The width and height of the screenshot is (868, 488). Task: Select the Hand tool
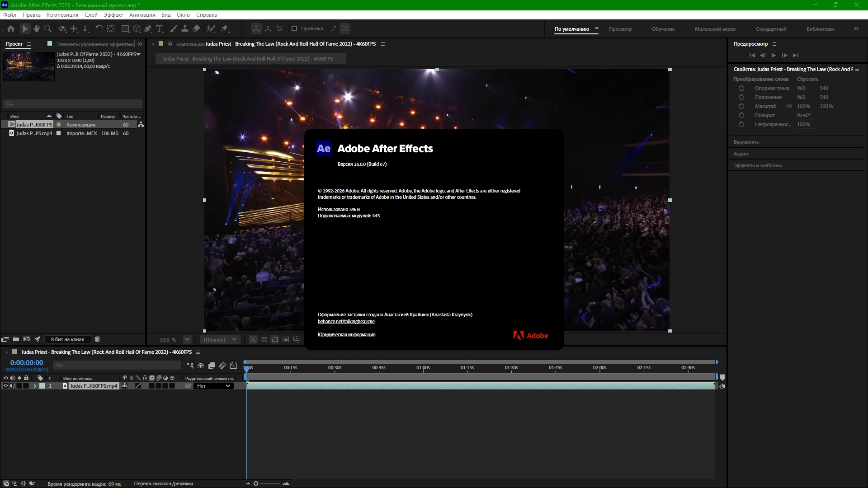tap(37, 28)
